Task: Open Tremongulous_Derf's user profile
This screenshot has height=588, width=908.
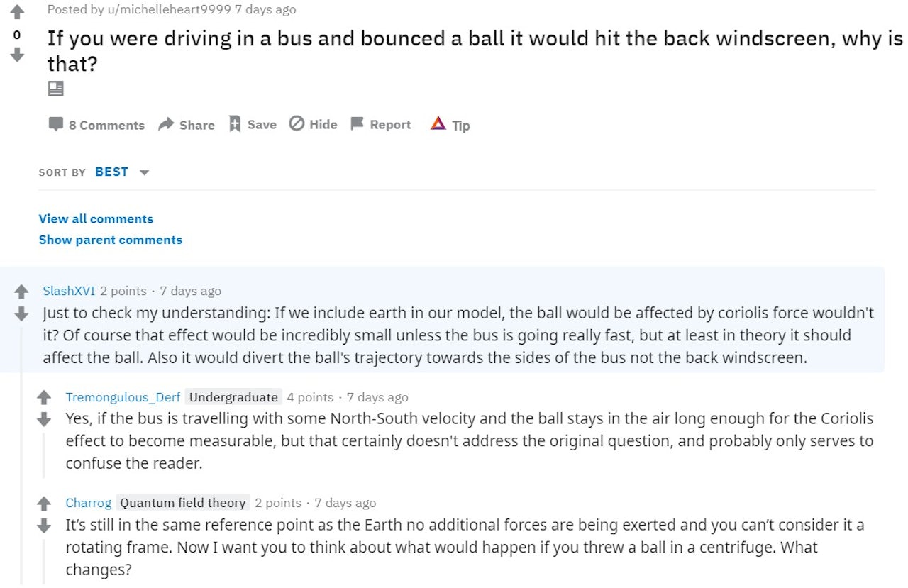Action: pyautogui.click(x=123, y=397)
